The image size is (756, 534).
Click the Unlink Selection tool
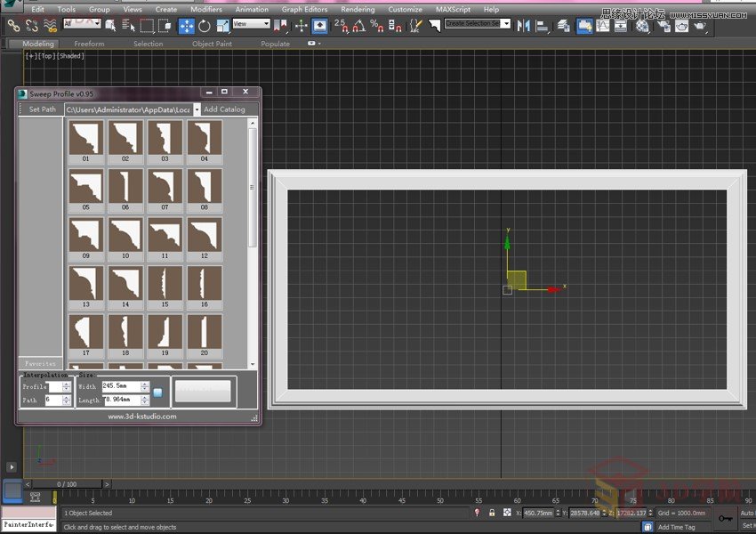tap(32, 26)
